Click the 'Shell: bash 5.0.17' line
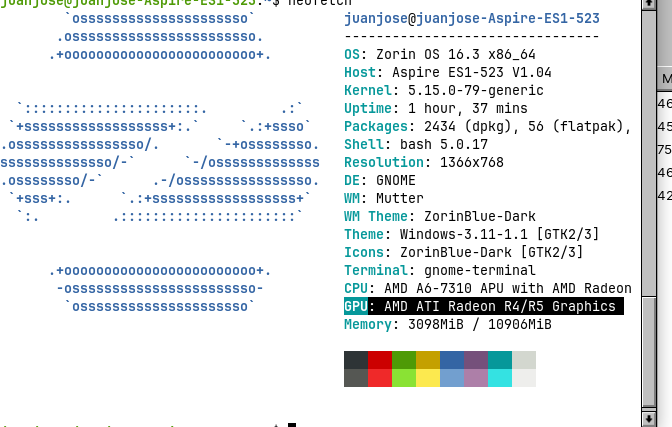Viewport: 672px width, 427px height. (x=416, y=144)
